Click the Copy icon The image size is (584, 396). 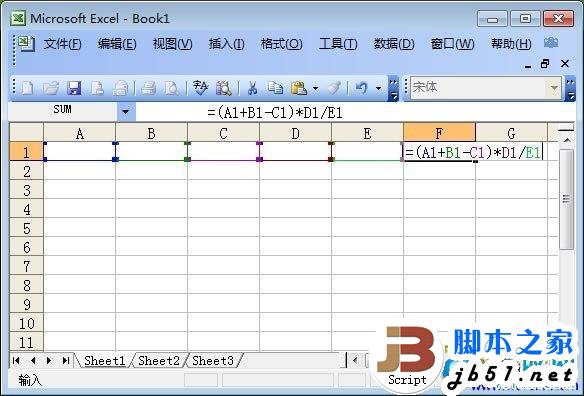click(276, 88)
